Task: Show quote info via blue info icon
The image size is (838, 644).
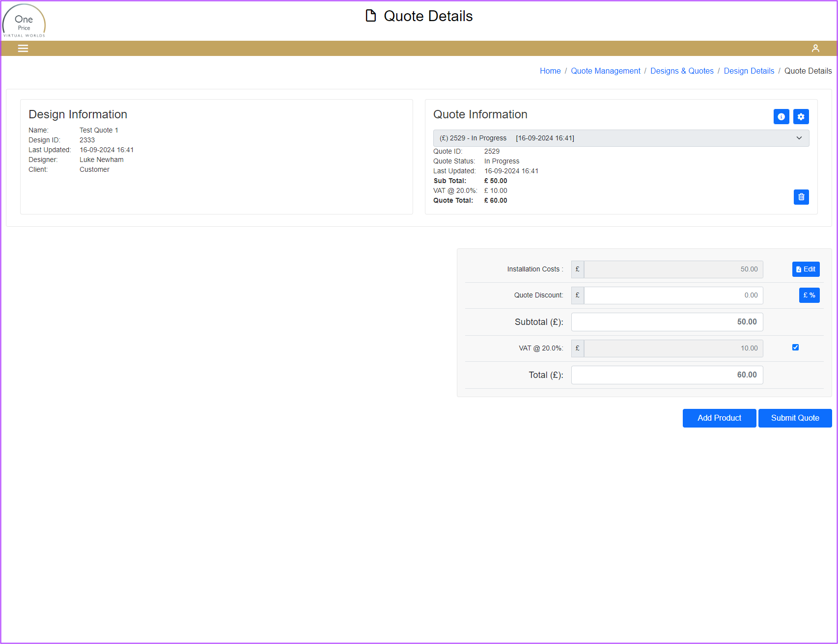Action: (781, 116)
